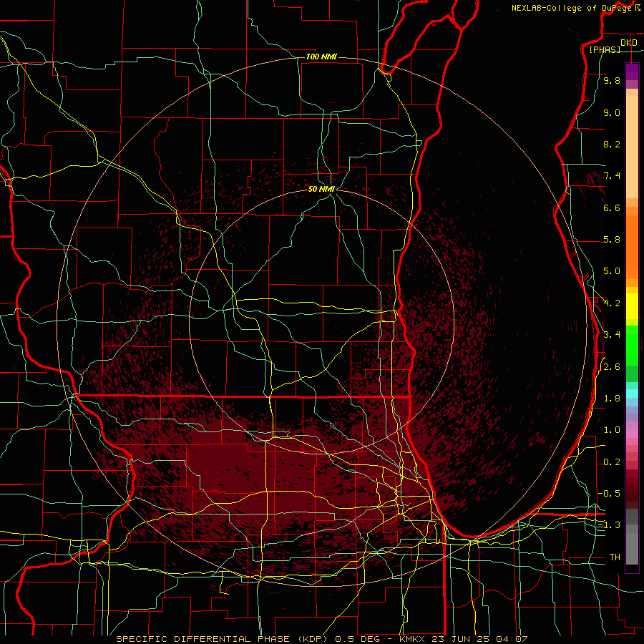Click the 3.4 value on the color scale
644x644 pixels.
click(x=612, y=335)
